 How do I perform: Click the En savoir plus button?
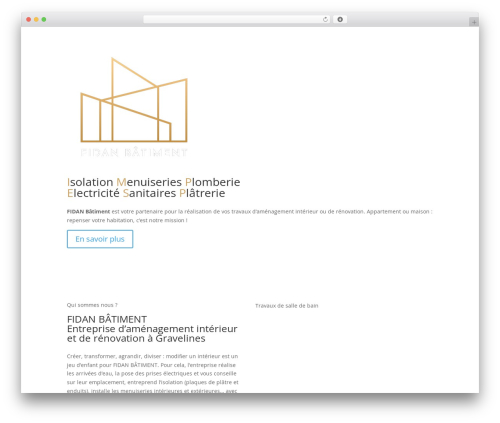pyautogui.click(x=100, y=239)
